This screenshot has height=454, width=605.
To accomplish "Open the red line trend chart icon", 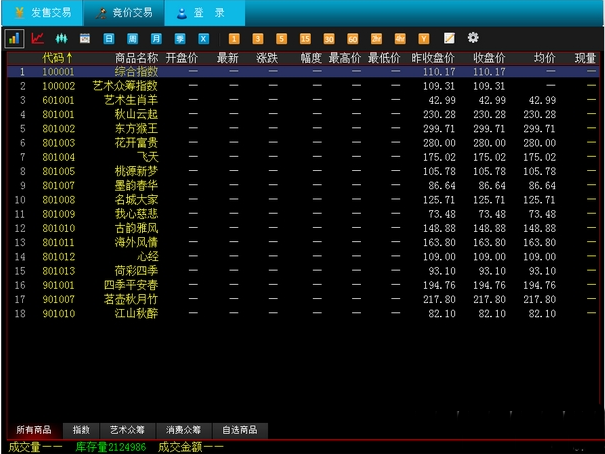I will 38,38.
